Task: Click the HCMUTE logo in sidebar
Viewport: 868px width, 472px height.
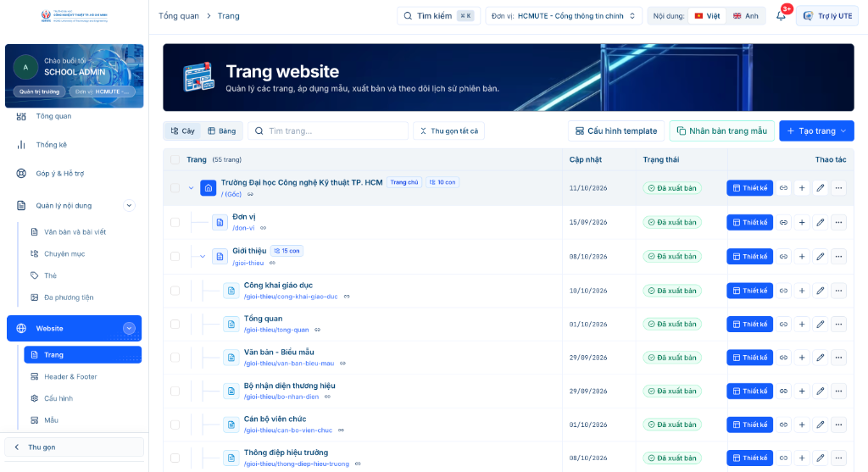Action: point(75,16)
